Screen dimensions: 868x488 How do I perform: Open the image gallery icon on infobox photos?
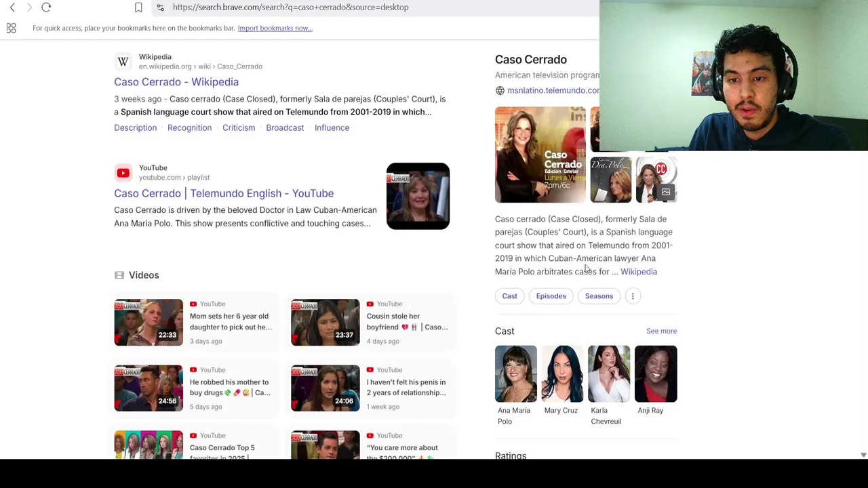point(666,192)
